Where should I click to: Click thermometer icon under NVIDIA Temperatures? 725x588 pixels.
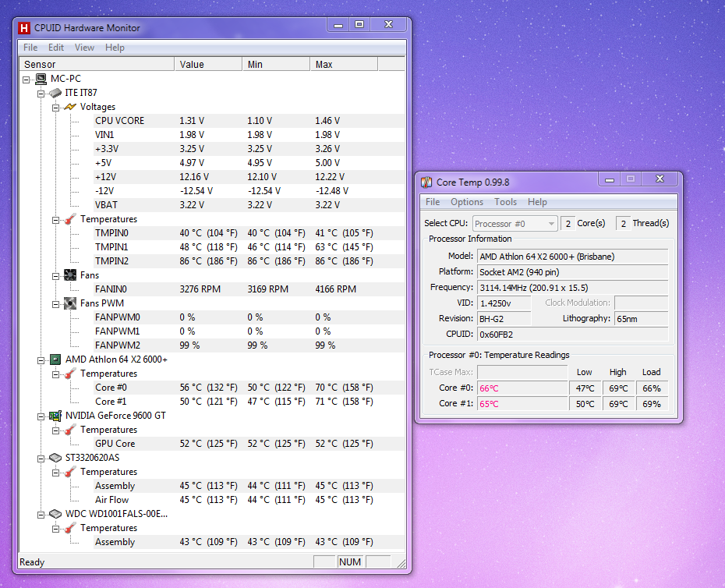tap(70, 430)
